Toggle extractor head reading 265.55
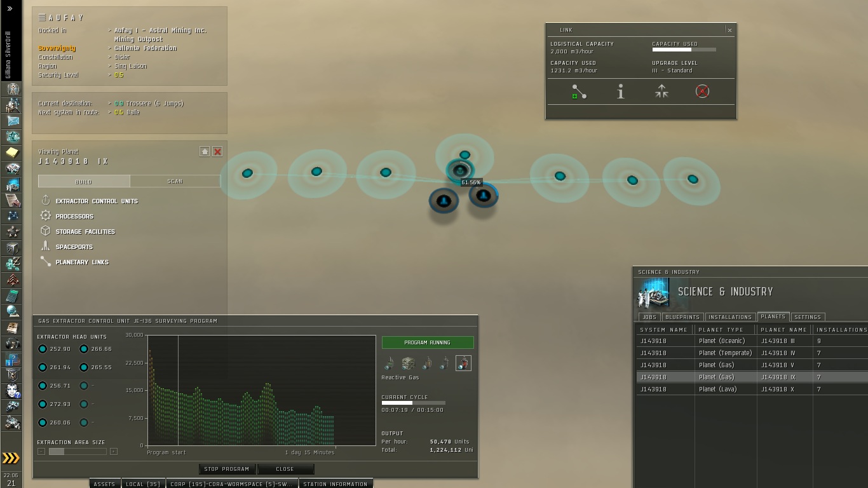 [x=84, y=367]
